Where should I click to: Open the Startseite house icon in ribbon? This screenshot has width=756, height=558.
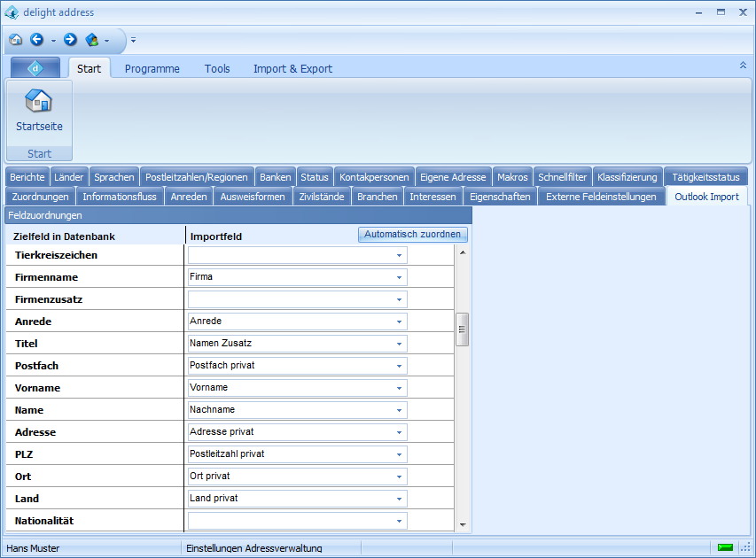click(39, 102)
